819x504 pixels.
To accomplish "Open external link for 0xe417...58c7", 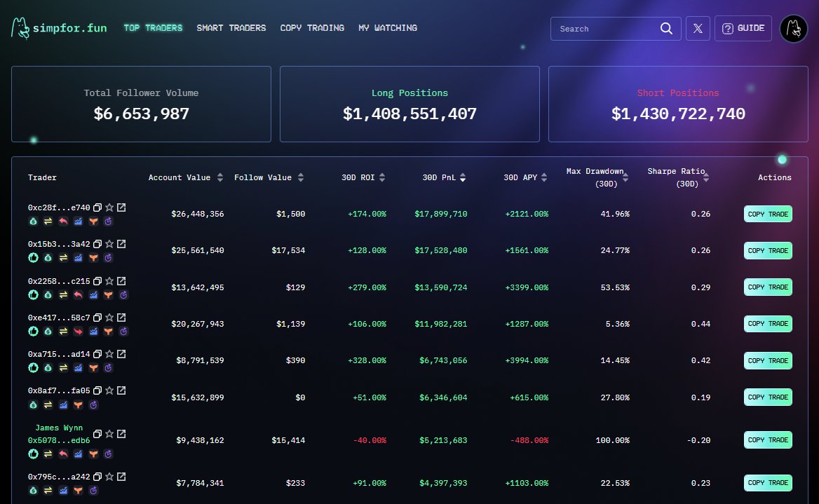I will (x=121, y=318).
